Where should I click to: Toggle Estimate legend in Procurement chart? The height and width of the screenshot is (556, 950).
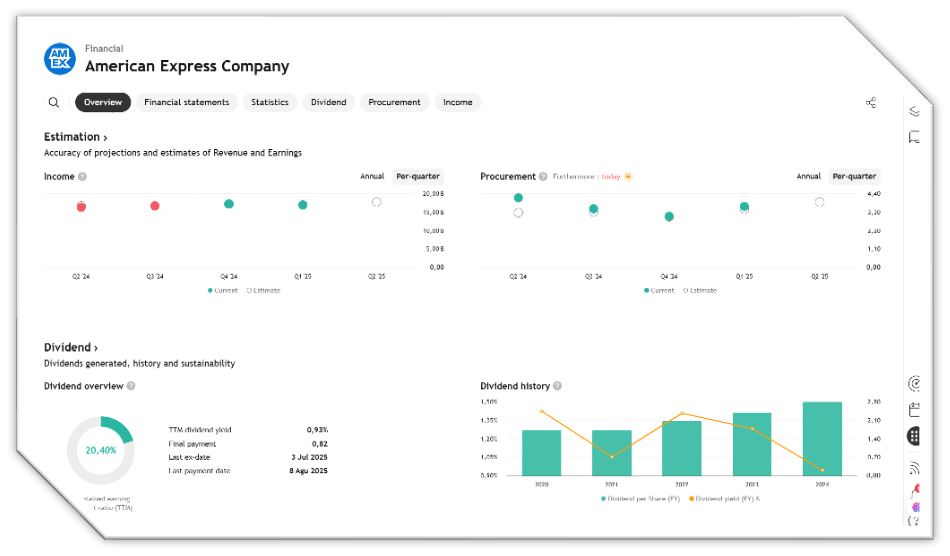tap(700, 291)
